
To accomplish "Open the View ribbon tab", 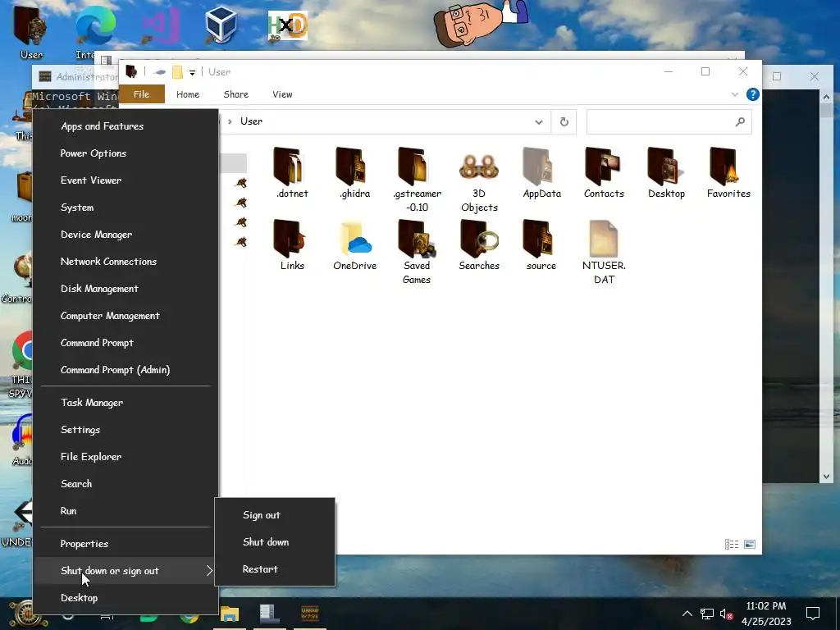I will point(282,94).
